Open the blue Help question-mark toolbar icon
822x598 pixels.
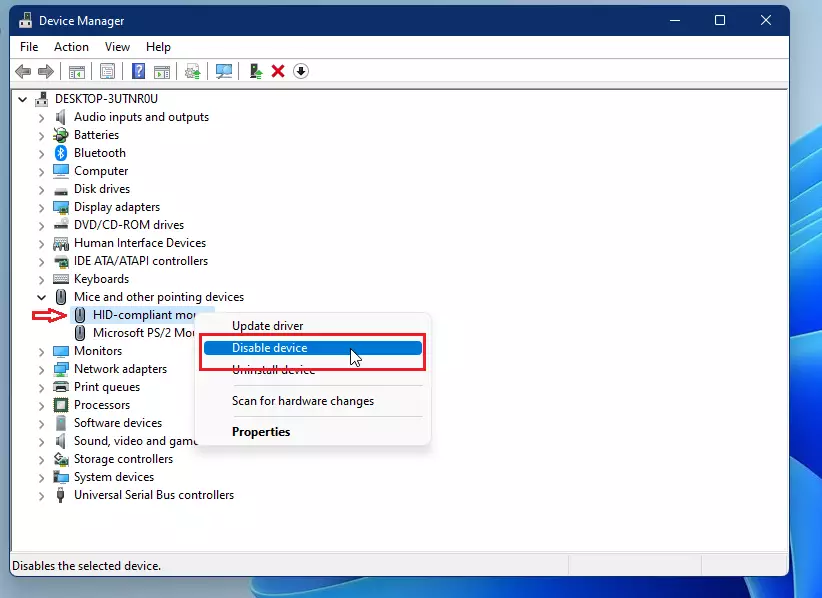138,71
